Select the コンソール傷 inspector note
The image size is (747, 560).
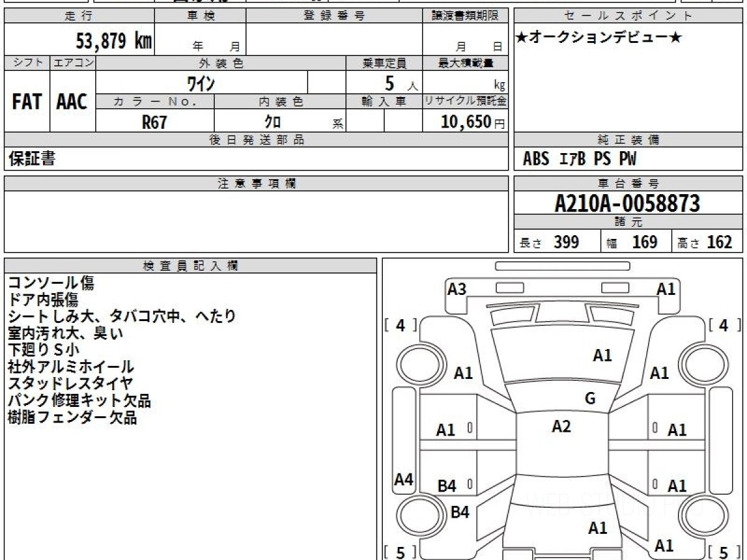tap(51, 283)
